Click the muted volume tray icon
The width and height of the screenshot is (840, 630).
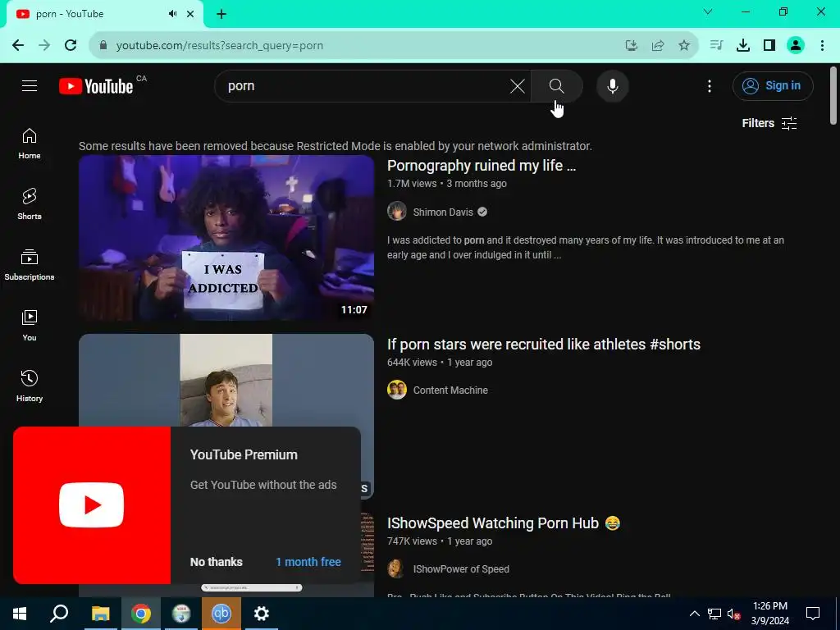[x=733, y=614]
